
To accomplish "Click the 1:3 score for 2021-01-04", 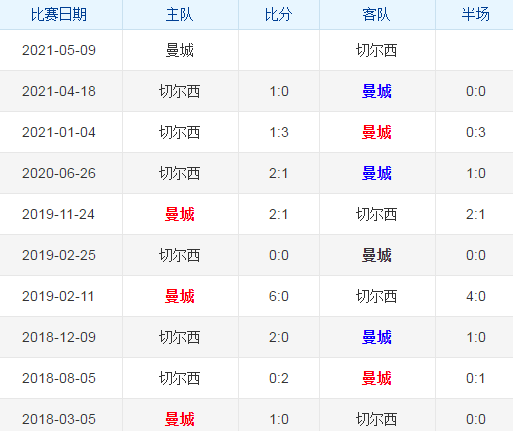I will [x=279, y=132].
